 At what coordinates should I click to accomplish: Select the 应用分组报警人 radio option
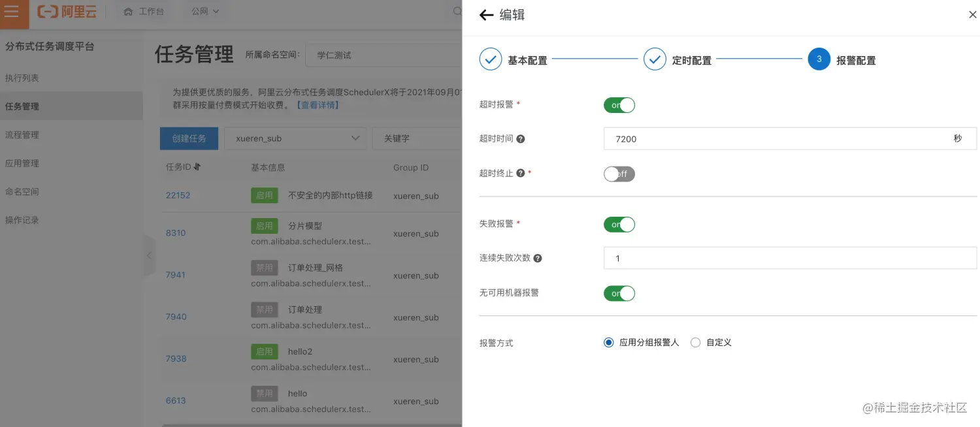(609, 343)
